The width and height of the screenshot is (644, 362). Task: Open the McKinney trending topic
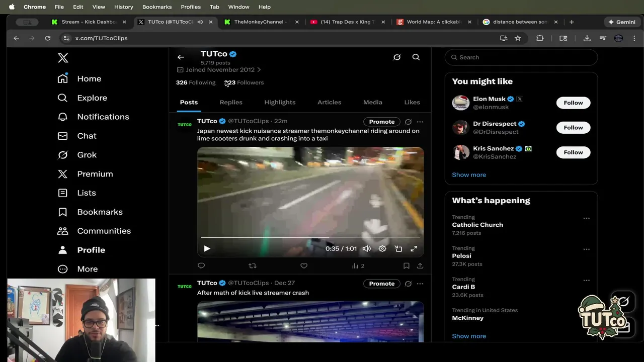click(468, 318)
